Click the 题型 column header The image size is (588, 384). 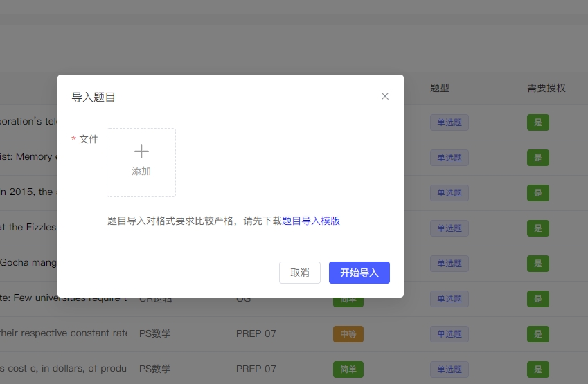440,88
